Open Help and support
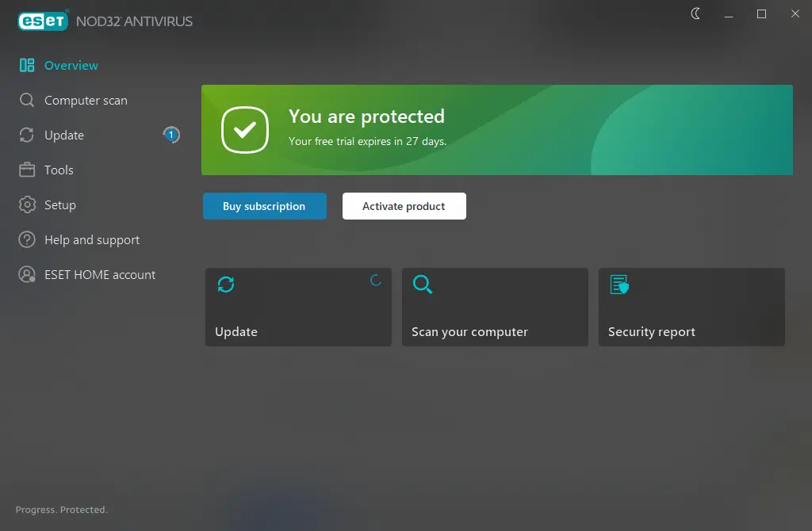Image resolution: width=812 pixels, height=531 pixels. point(92,240)
